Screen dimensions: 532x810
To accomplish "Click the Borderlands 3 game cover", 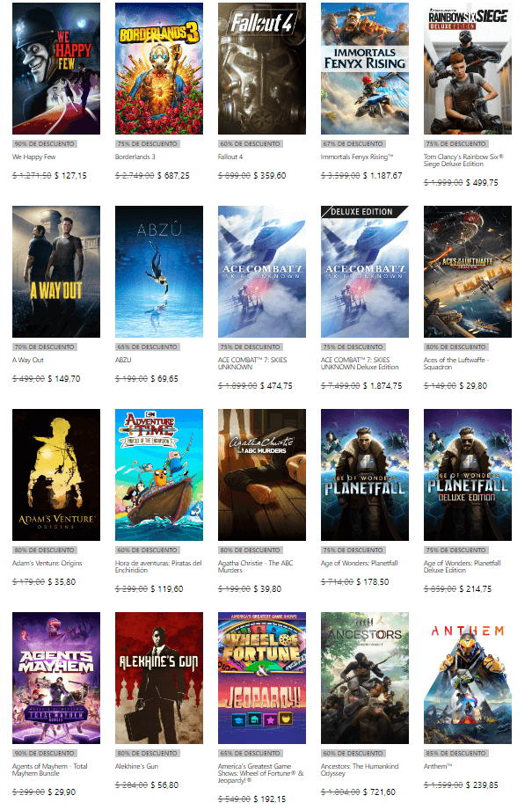I will [x=159, y=68].
